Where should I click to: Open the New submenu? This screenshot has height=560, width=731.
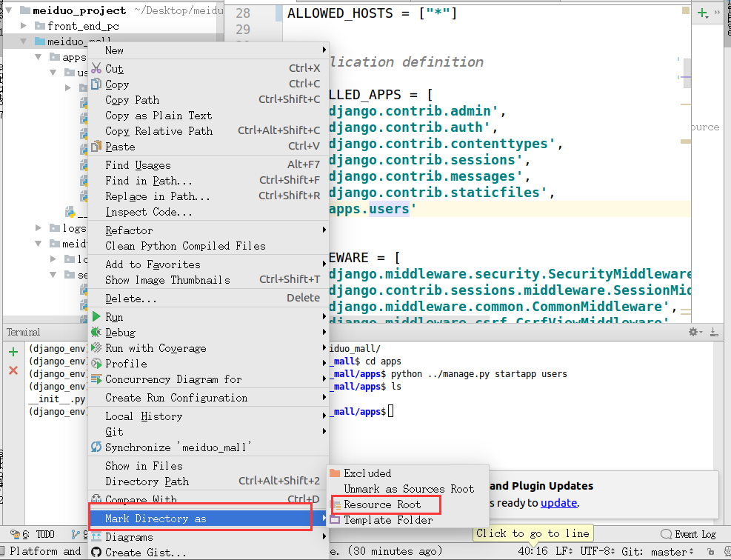(208, 50)
